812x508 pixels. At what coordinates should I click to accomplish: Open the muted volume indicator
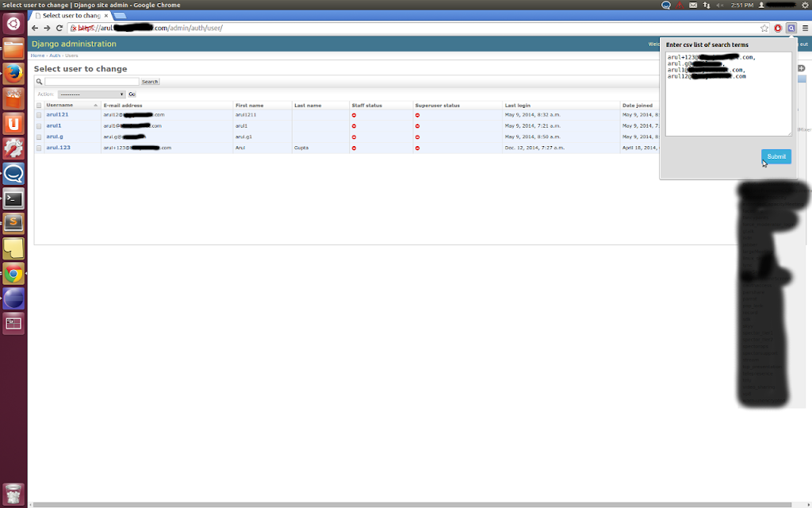click(x=720, y=6)
